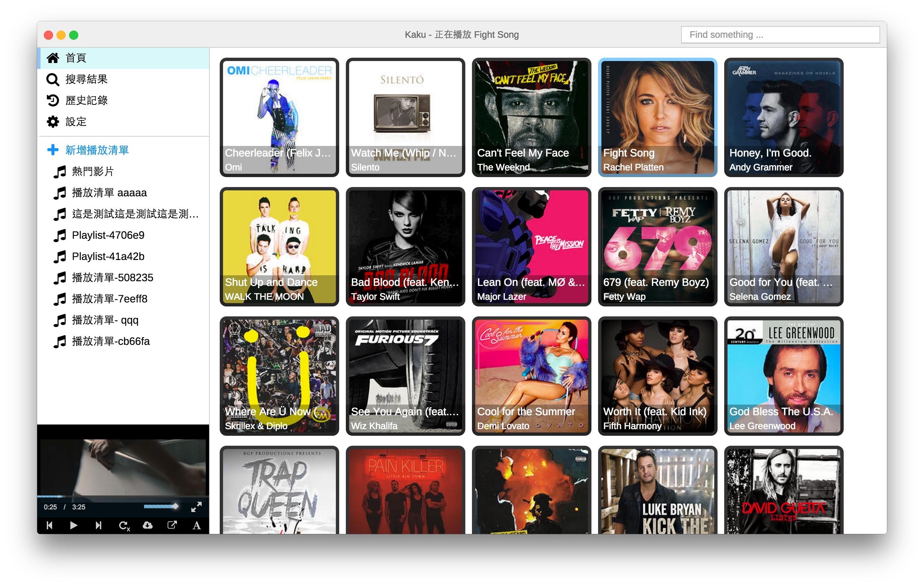Click the video playback progress bar
The image size is (924, 587).
point(123,496)
